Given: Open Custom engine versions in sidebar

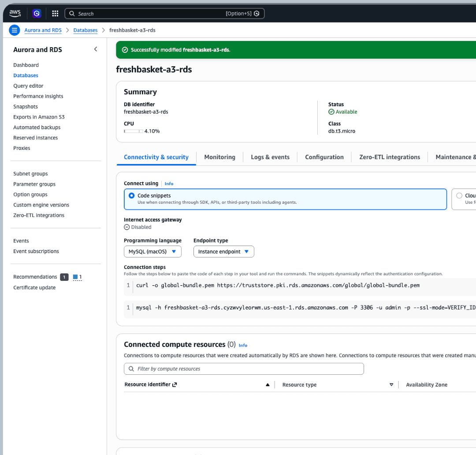Looking at the screenshot, I should (x=41, y=205).
